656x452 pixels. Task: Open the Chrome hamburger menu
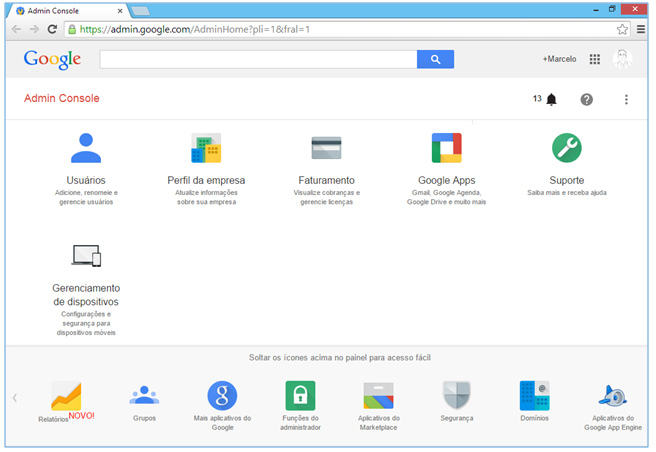click(640, 29)
